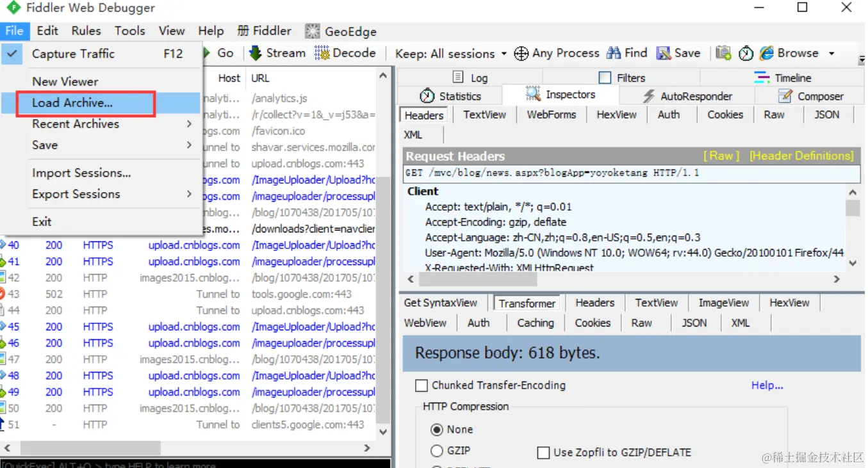Open the request WebForms tab

pyautogui.click(x=552, y=115)
